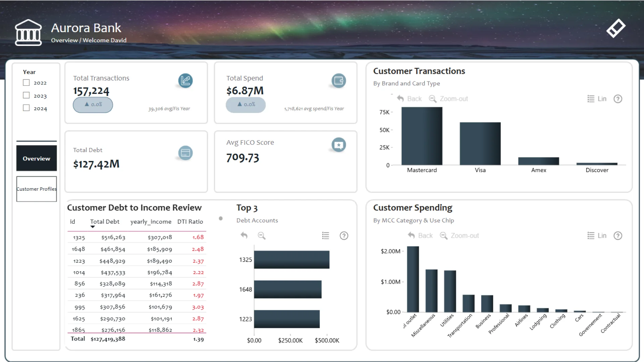644x362 pixels.
Task: Select the Amex bar
Action: [x=539, y=161]
